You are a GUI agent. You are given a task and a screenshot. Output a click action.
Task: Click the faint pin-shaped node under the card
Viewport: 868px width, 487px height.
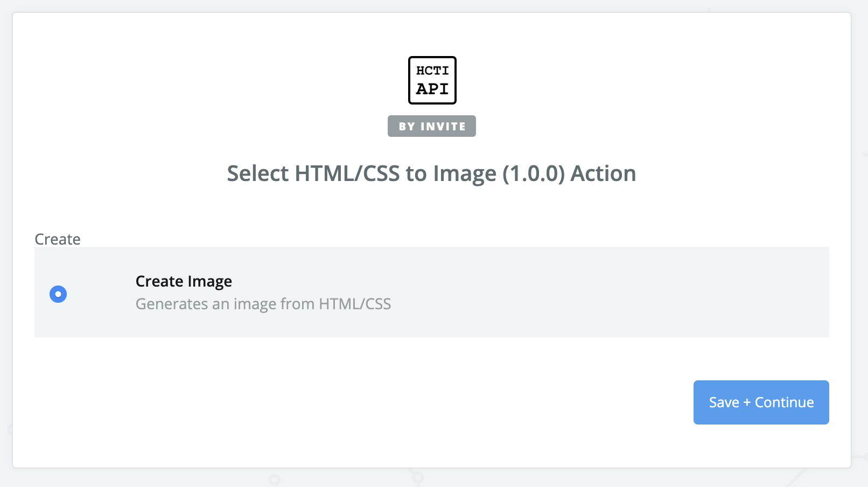pyautogui.click(x=417, y=477)
